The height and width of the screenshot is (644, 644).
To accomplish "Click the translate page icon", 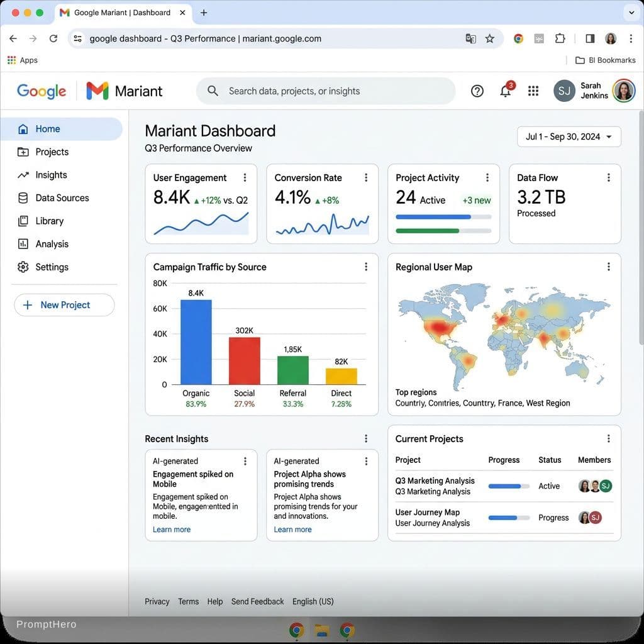I will (470, 38).
